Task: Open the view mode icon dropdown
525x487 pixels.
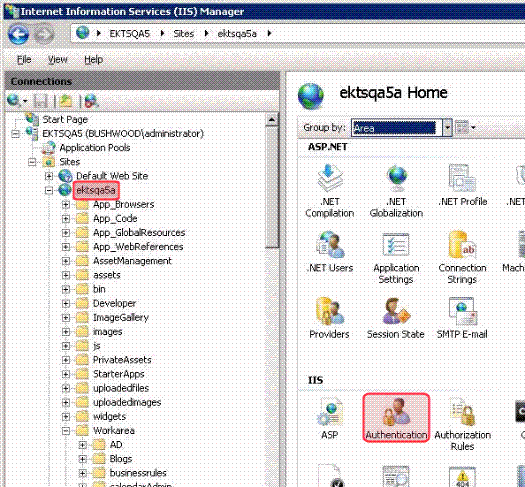Action: tap(465, 127)
